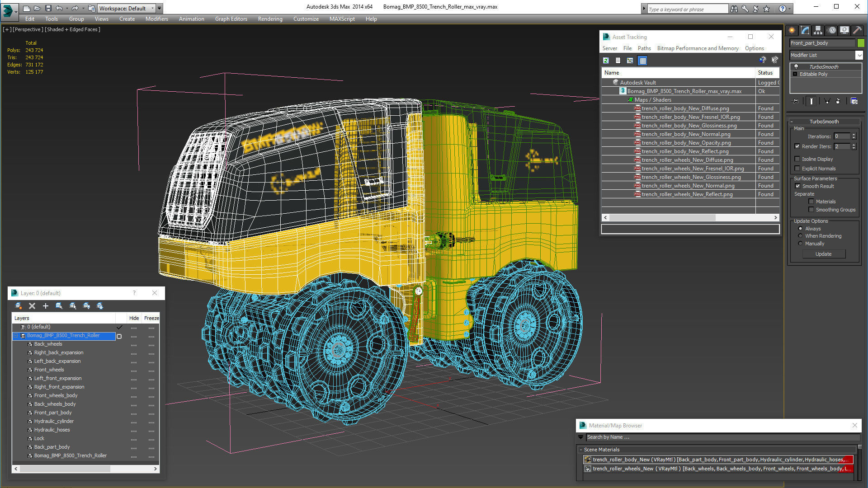Click the Freeze column header in Layer dialog
Image resolution: width=868 pixels, height=488 pixels.
tap(151, 318)
